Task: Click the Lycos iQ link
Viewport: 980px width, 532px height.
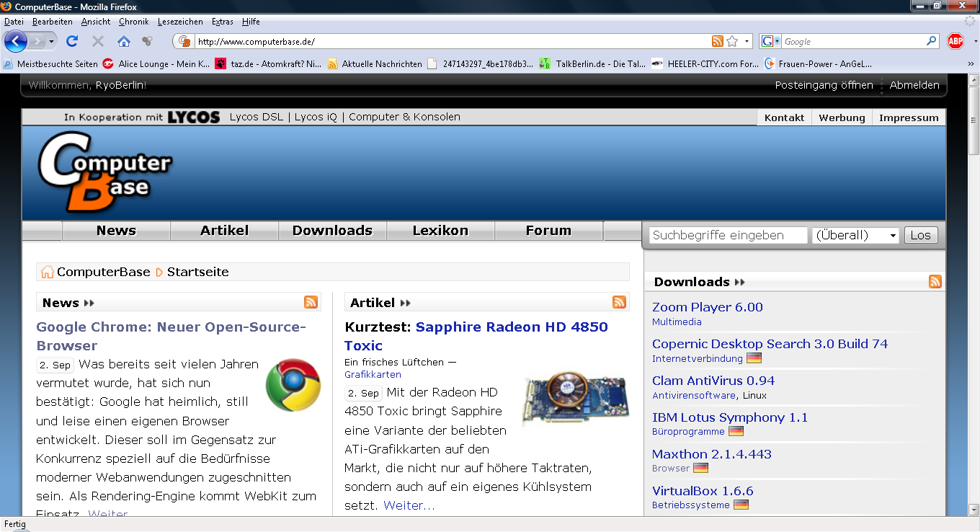Action: coord(316,117)
